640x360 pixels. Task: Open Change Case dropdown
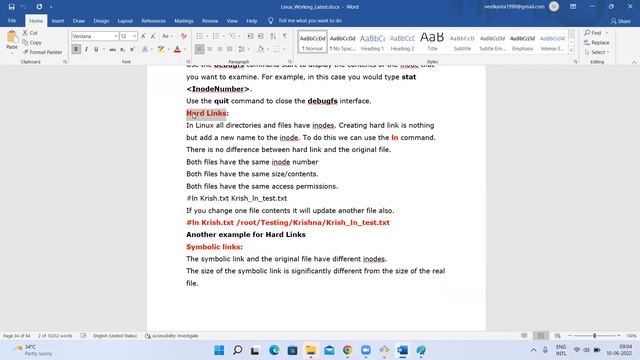pyautogui.click(x=167, y=36)
